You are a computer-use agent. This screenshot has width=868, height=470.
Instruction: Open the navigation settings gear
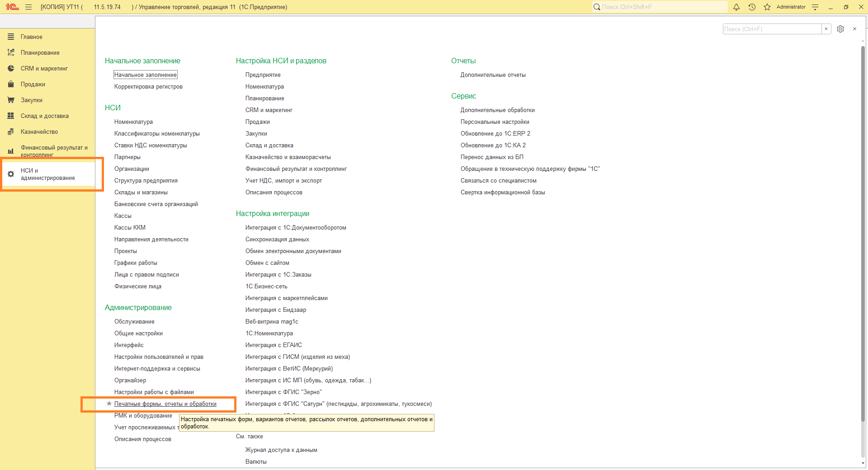[840, 29]
